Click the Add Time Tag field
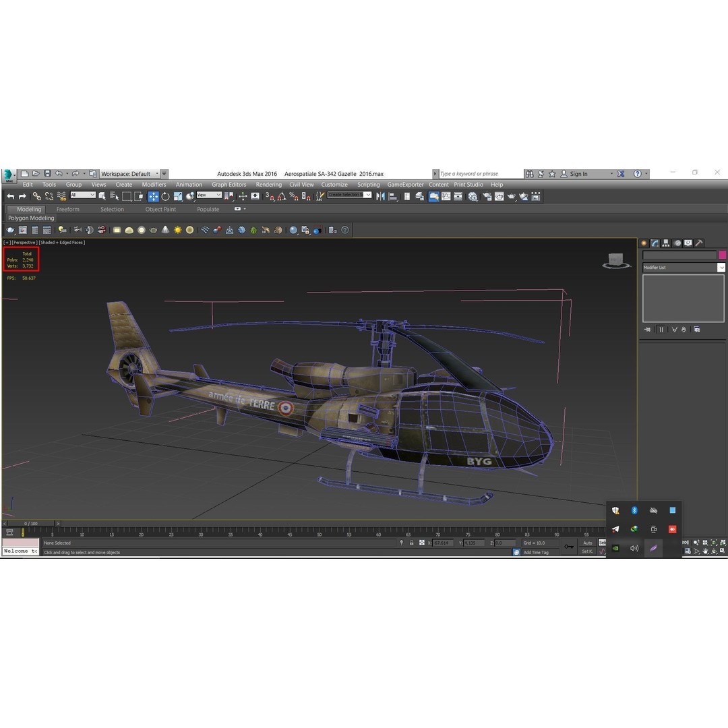Image resolution: width=728 pixels, height=728 pixels. [539, 553]
